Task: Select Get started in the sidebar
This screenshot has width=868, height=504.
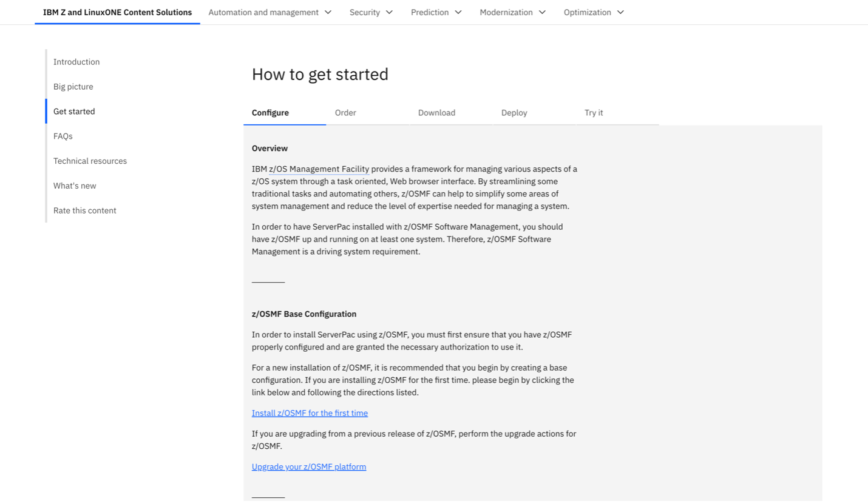Action: pyautogui.click(x=74, y=112)
